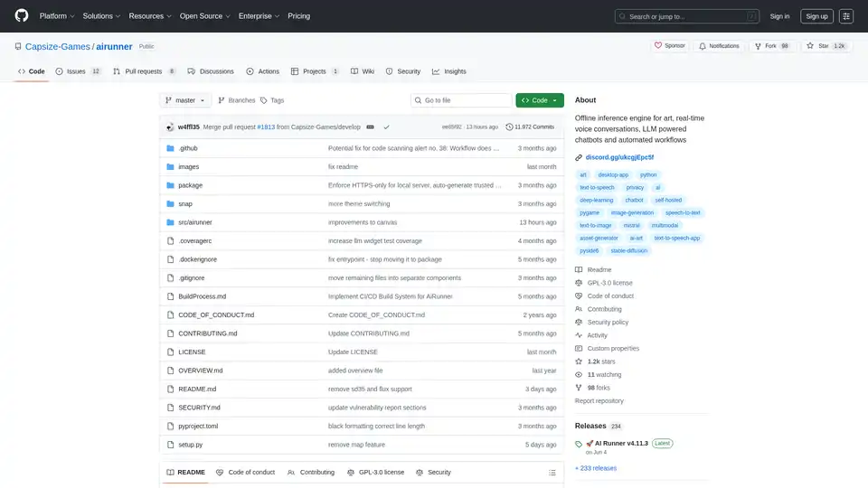Click the Sign up button
This screenshot has height=488, width=868.
(816, 15)
